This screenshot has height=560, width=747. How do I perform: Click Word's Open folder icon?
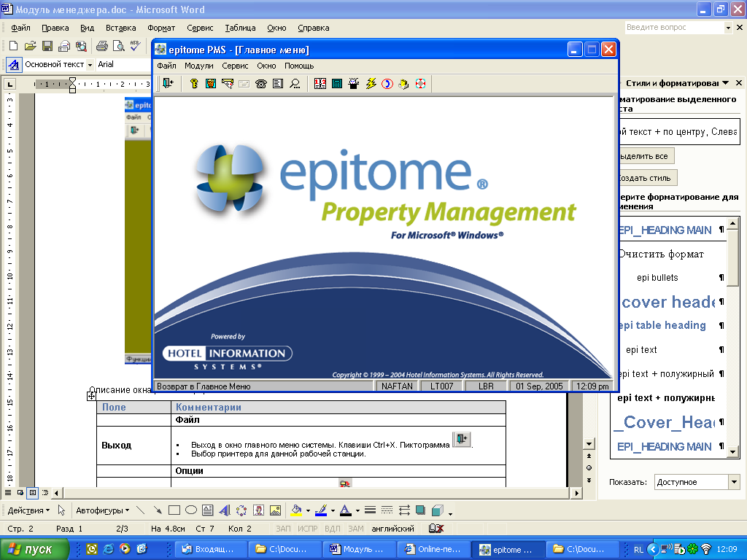coord(31,46)
